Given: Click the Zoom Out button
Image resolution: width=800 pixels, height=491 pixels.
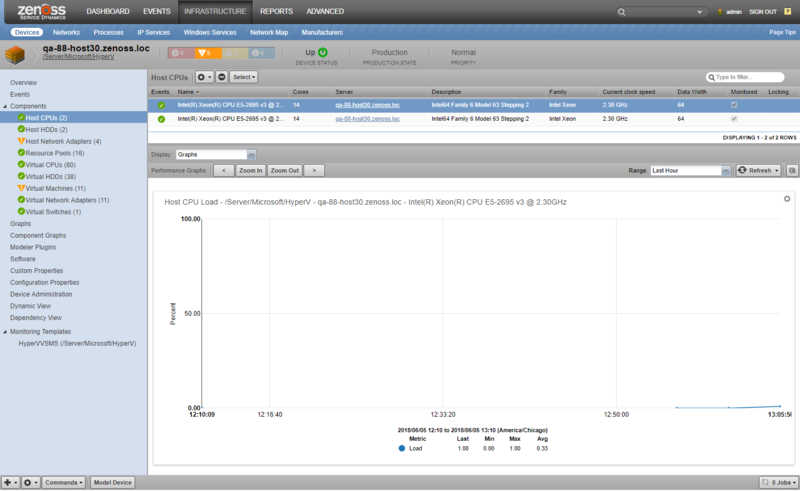Looking at the screenshot, I should coord(285,170).
